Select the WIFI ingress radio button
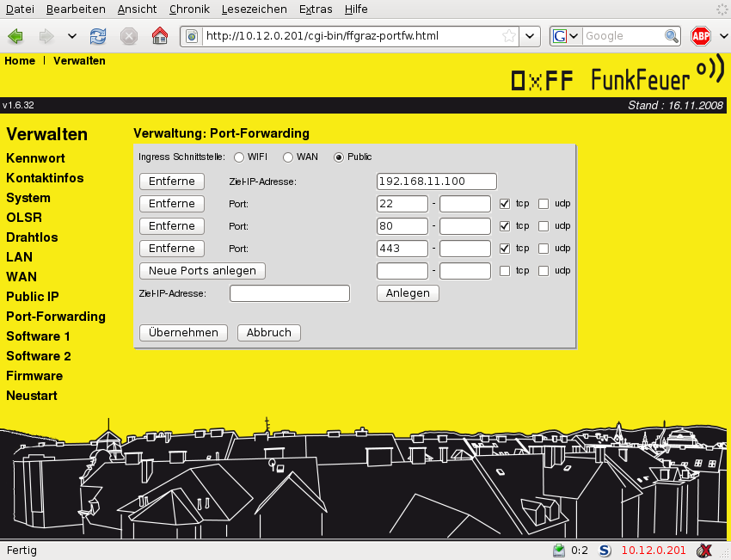 pos(238,157)
